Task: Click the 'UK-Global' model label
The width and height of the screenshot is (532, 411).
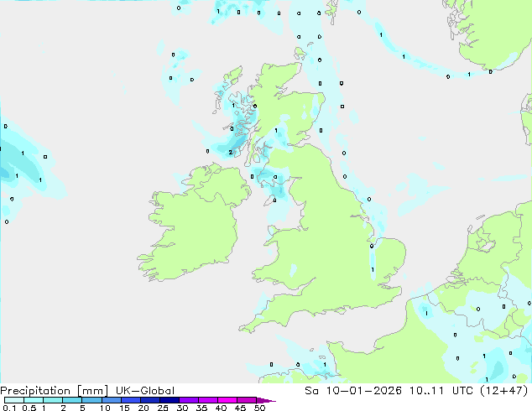Action: click(x=145, y=391)
